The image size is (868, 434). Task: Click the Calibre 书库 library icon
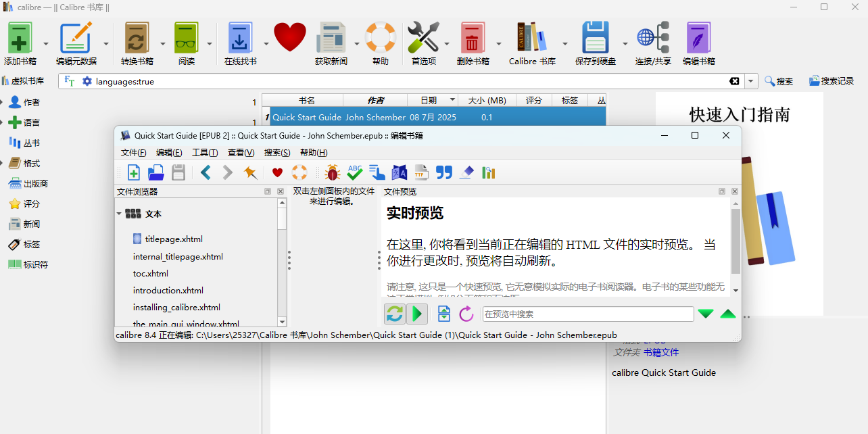(x=532, y=37)
